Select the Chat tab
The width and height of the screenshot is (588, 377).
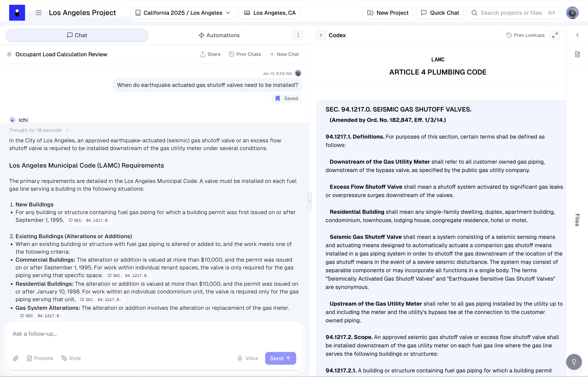coord(77,35)
